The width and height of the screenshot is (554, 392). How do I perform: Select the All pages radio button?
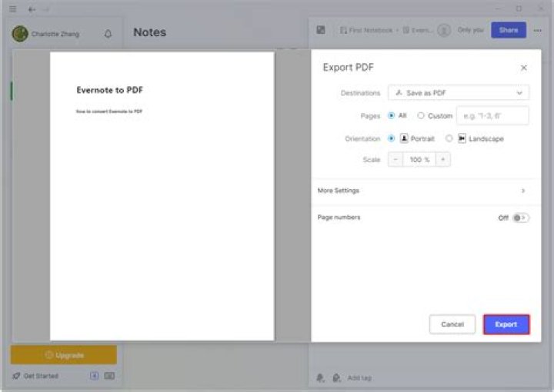point(391,115)
